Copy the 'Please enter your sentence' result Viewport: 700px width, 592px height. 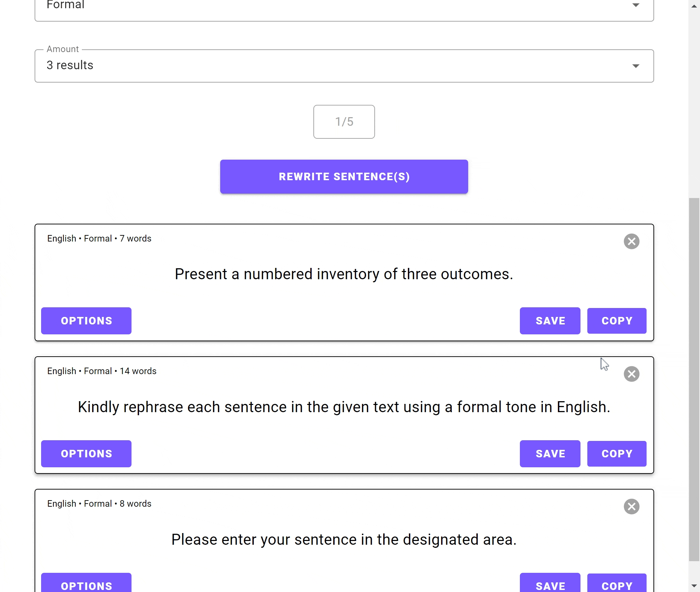click(616, 584)
